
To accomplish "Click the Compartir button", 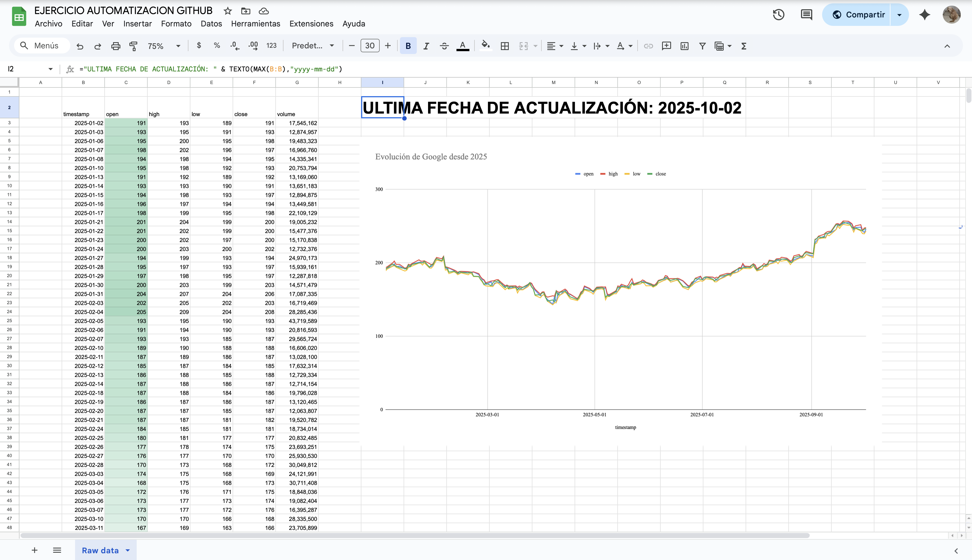I will coord(858,15).
